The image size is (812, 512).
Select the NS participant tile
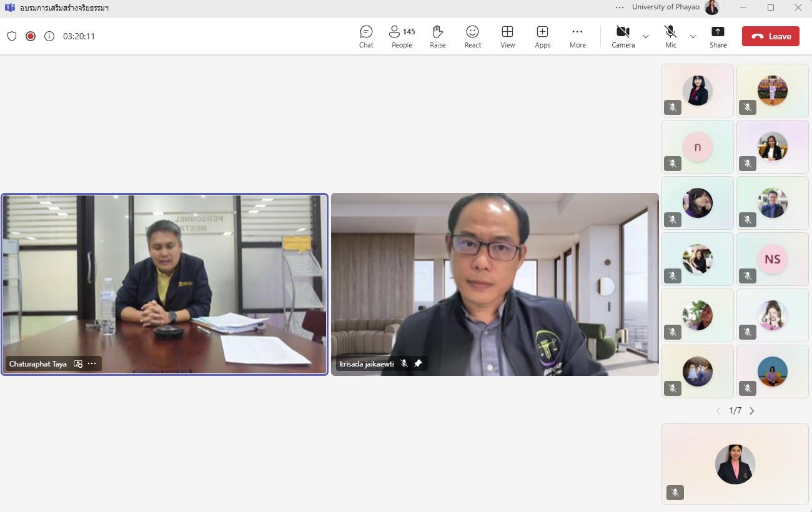pos(773,259)
